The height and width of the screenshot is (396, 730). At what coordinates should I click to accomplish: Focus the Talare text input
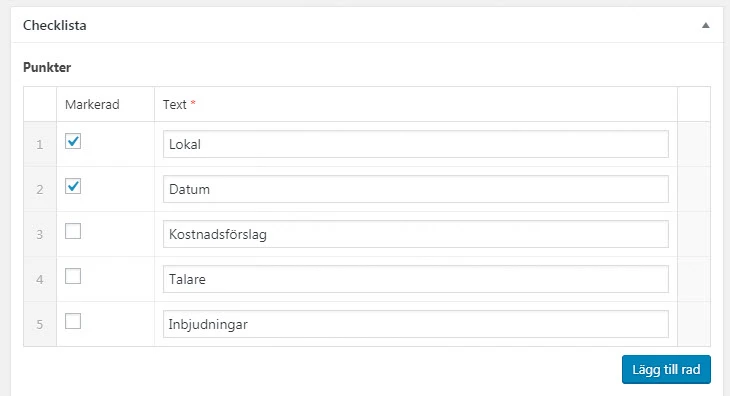pos(416,279)
